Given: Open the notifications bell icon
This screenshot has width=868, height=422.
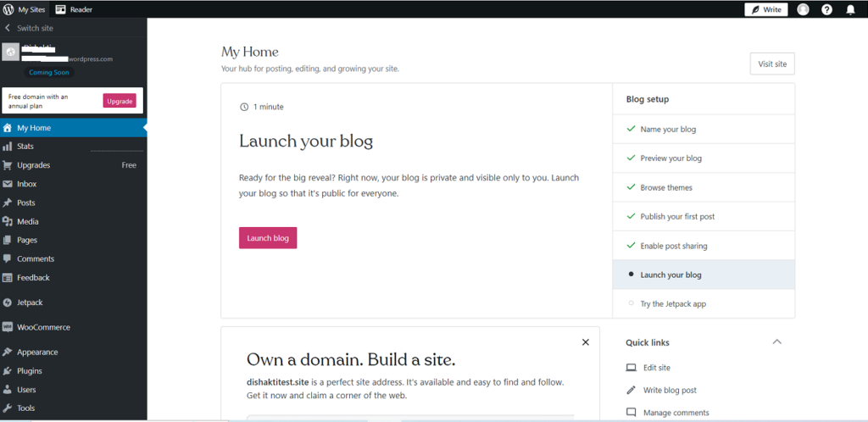Looking at the screenshot, I should (850, 9).
